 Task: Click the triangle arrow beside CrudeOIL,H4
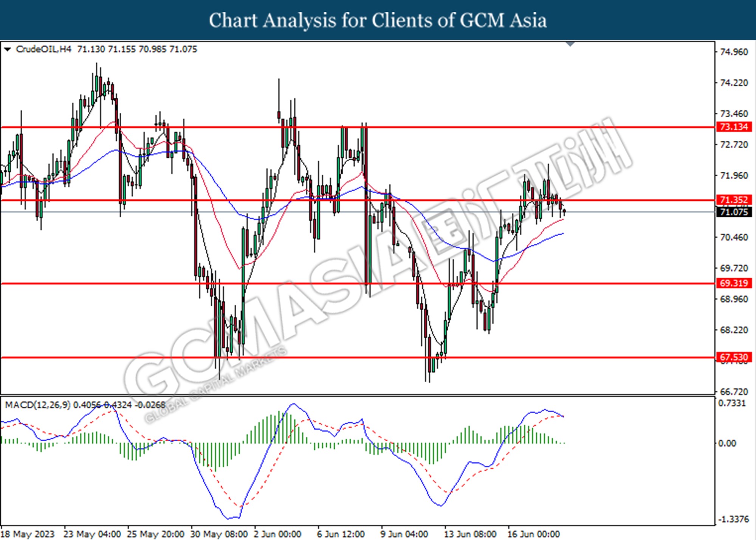(7, 50)
